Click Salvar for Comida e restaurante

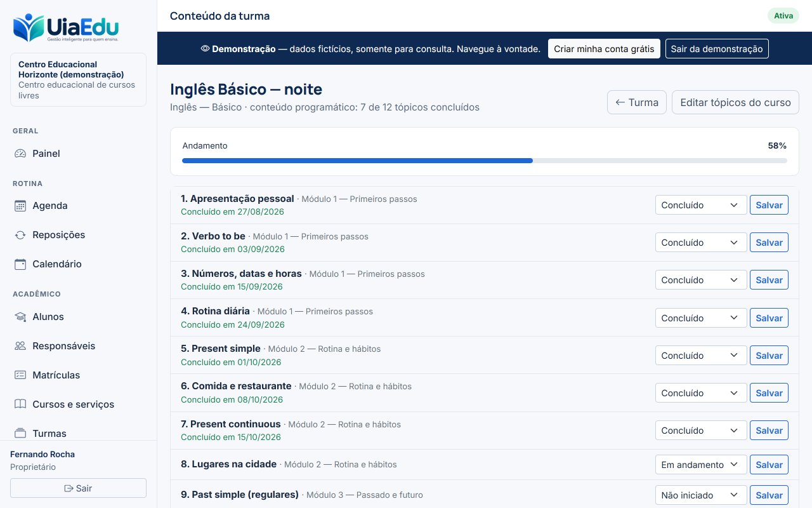click(769, 393)
